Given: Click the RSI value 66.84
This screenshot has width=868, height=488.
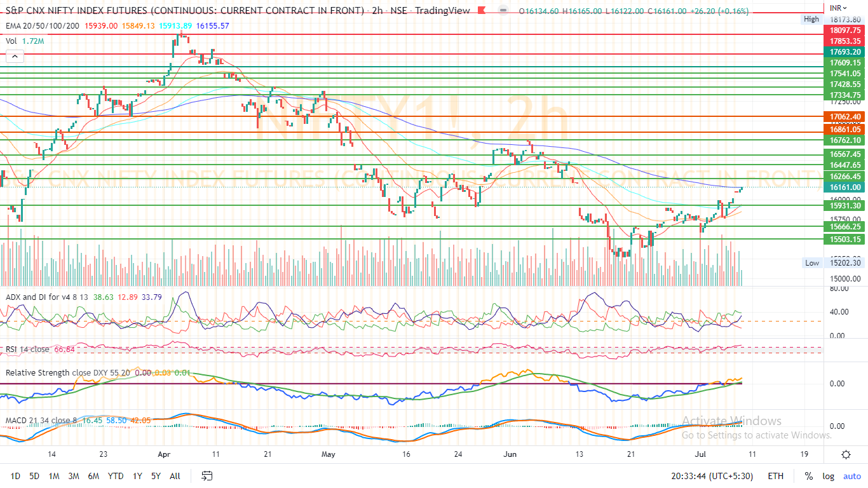Looking at the screenshot, I should (65, 349).
